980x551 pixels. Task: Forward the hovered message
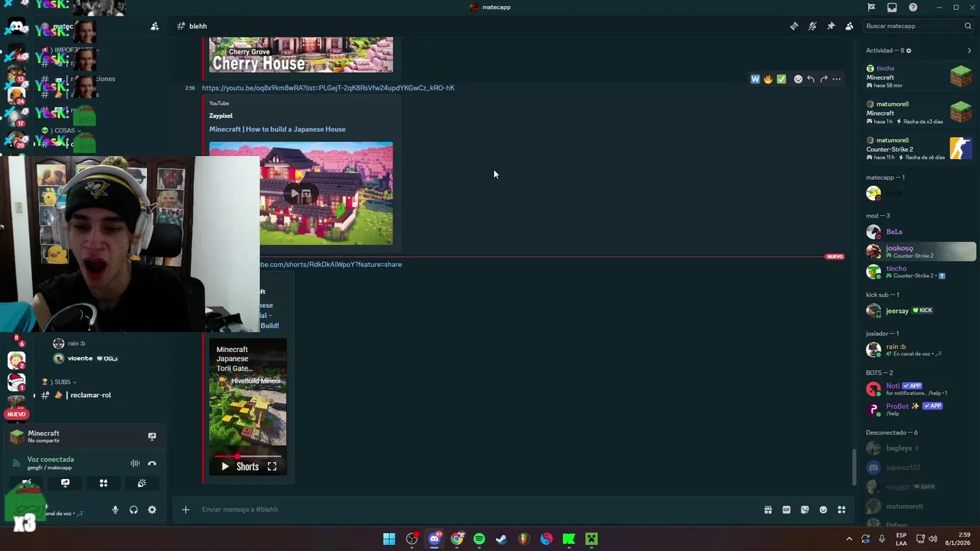824,79
